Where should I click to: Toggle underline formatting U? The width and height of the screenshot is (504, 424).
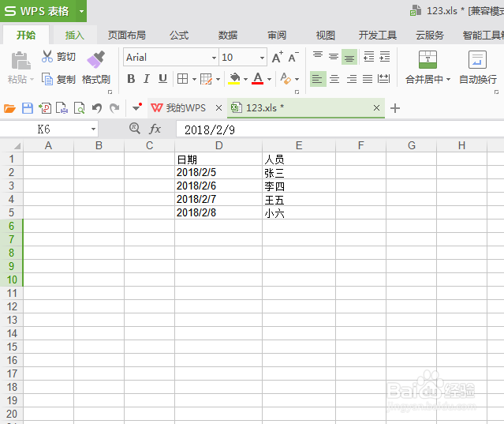(x=162, y=78)
